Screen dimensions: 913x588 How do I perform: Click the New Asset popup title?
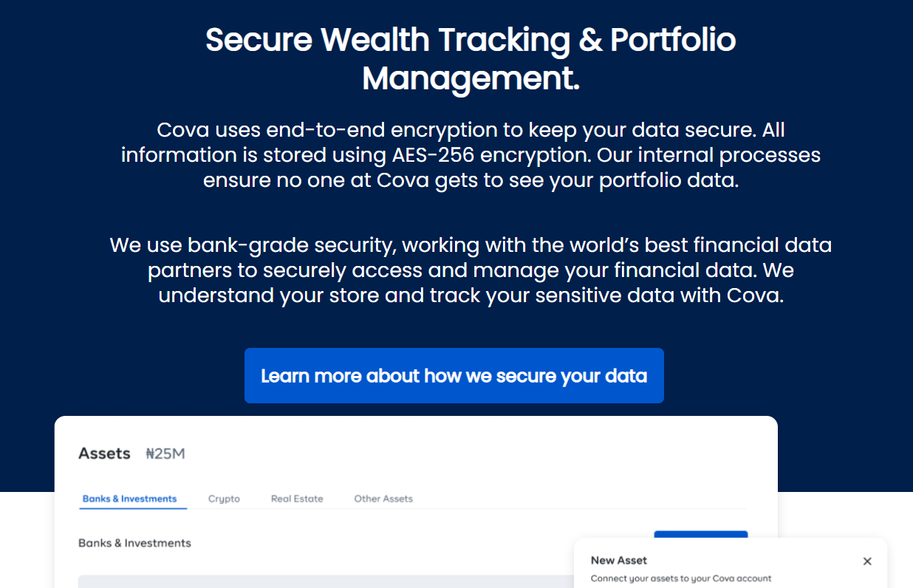619,561
